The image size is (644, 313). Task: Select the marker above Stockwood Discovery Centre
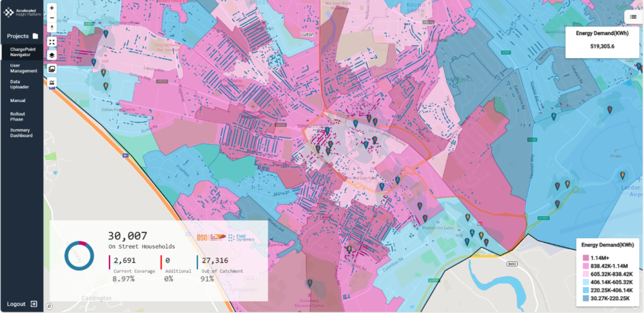click(x=309, y=283)
